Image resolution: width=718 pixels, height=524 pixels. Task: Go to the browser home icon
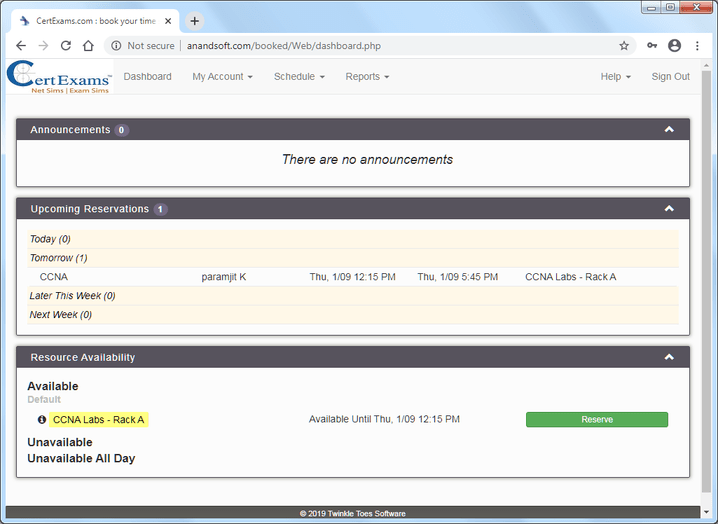pyautogui.click(x=88, y=46)
